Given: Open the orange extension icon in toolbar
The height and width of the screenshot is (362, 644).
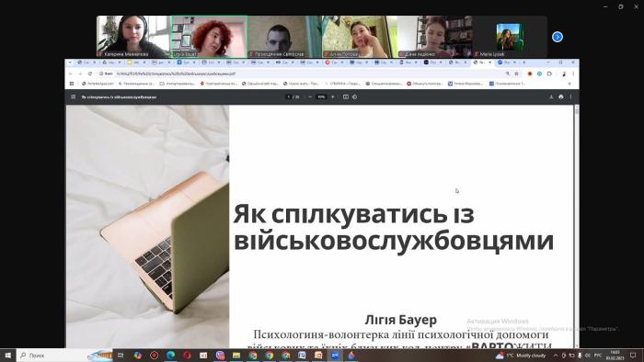Looking at the screenshot, I should click(530, 74).
